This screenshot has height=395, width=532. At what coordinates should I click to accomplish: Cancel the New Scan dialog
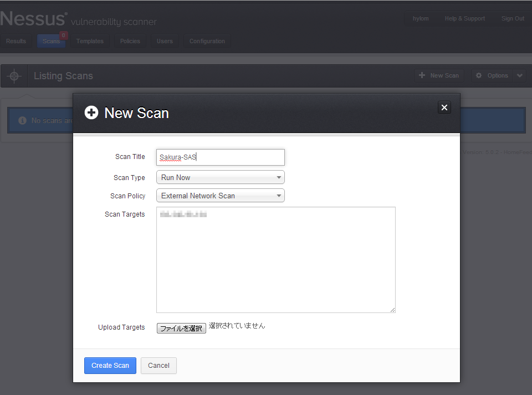pos(159,366)
